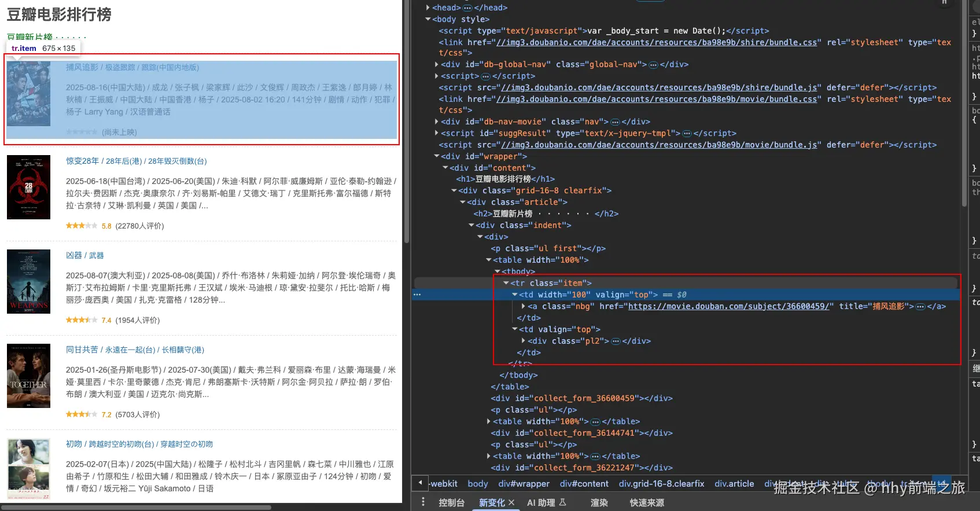Click the 7.4 rating of 凶器
980x511 pixels.
(106, 321)
